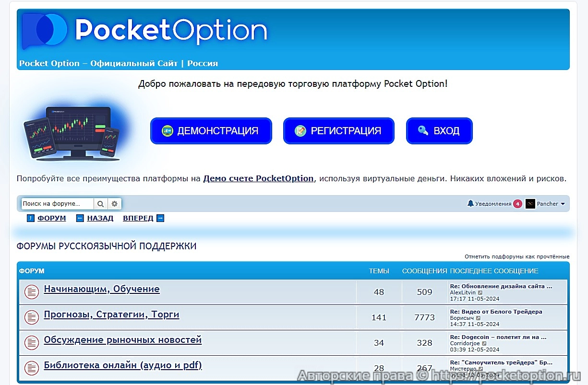Sort forums by clicking ТЕМЫ header

pos(379,270)
